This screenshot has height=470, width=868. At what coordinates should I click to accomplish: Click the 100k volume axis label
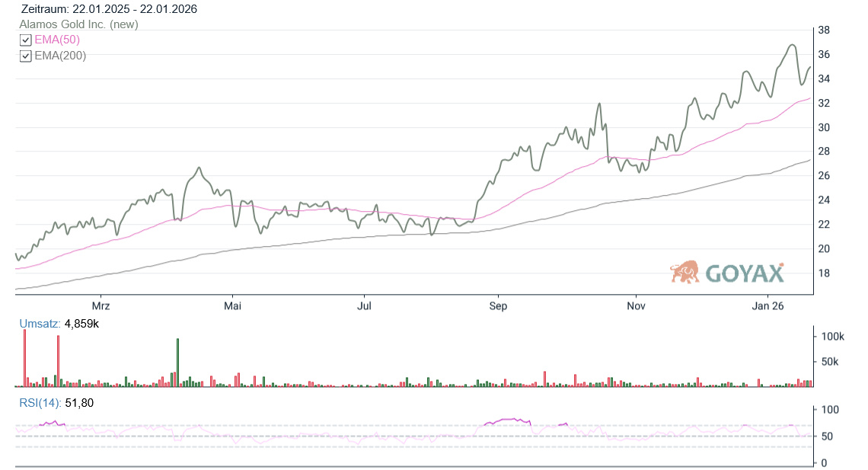(831, 336)
